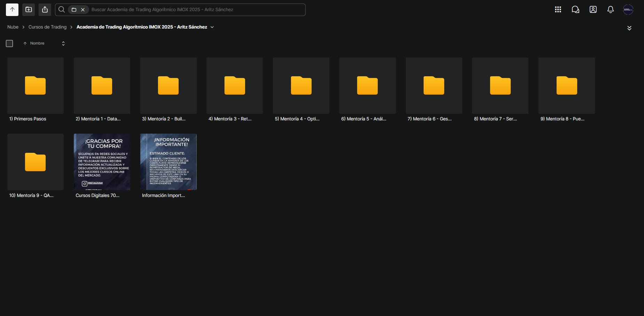Click the folder scope chip in search
The width and height of the screenshot is (644, 316).
pos(74,10)
